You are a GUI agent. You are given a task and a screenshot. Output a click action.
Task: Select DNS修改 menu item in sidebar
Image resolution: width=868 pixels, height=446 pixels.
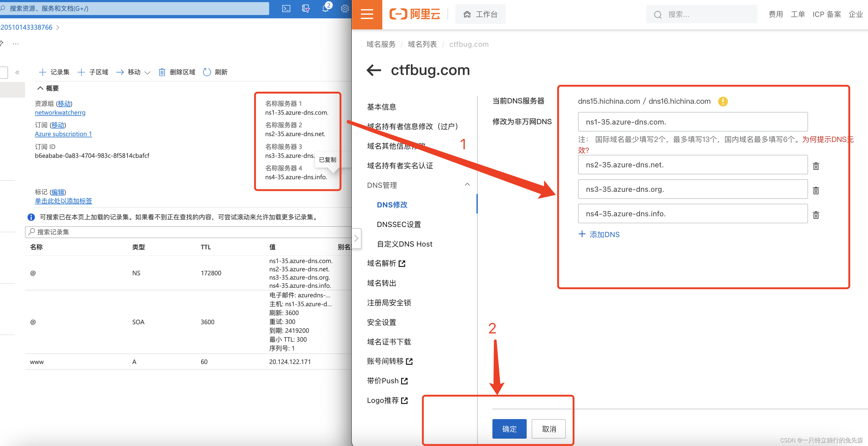pyautogui.click(x=392, y=204)
